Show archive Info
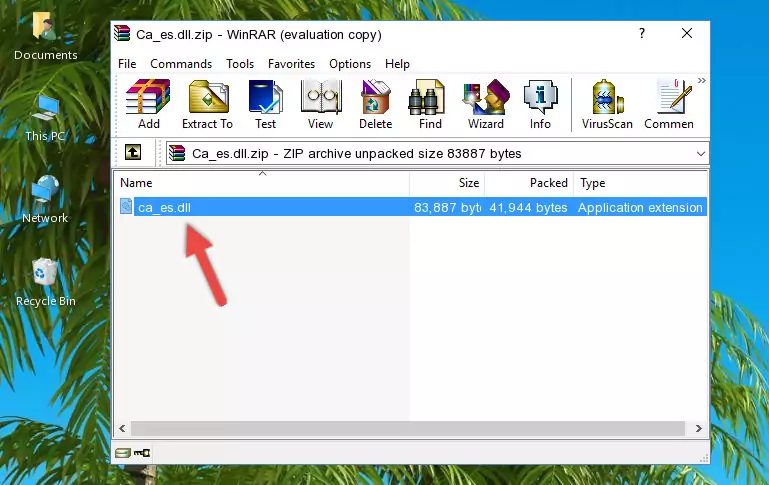Viewport: 769px width, 485px height. [x=540, y=104]
